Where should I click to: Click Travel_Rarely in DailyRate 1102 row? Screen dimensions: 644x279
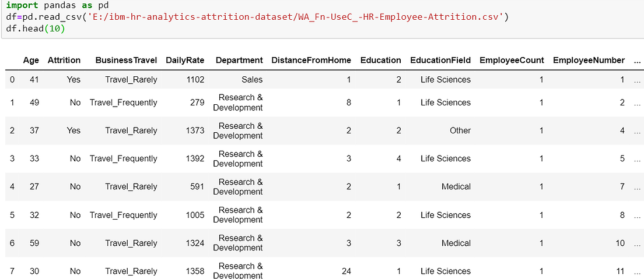131,80
